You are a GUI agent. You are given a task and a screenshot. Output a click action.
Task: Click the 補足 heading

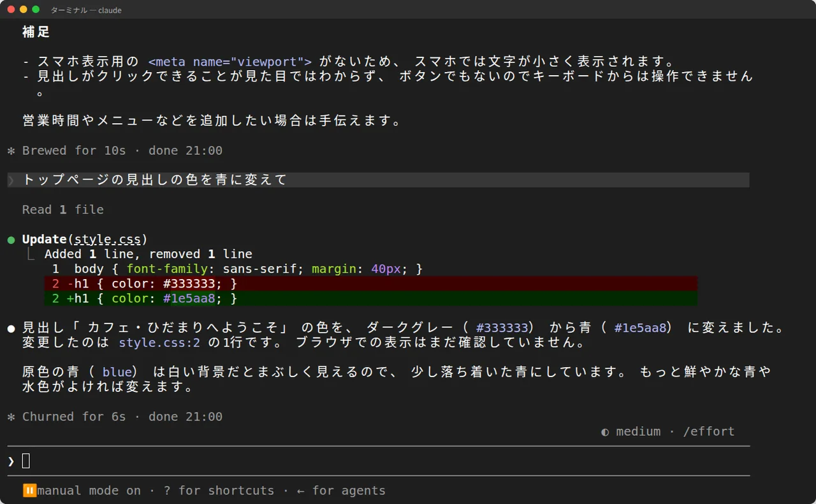point(36,32)
